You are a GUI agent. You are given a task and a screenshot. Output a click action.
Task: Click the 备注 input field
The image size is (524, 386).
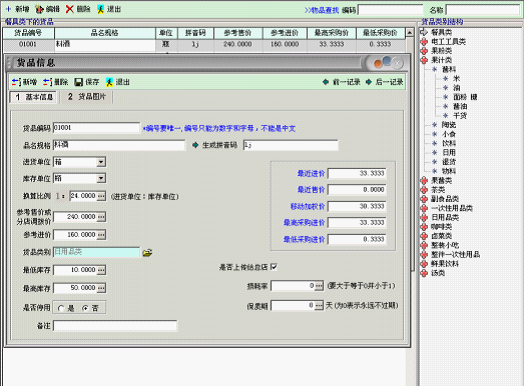115,326
